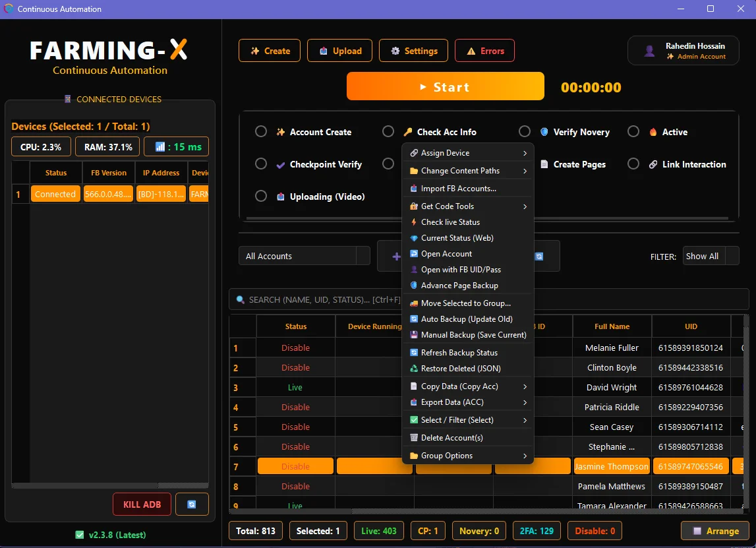Image resolution: width=756 pixels, height=548 pixels.
Task: Select the Check Acc Info radio button
Action: point(388,132)
